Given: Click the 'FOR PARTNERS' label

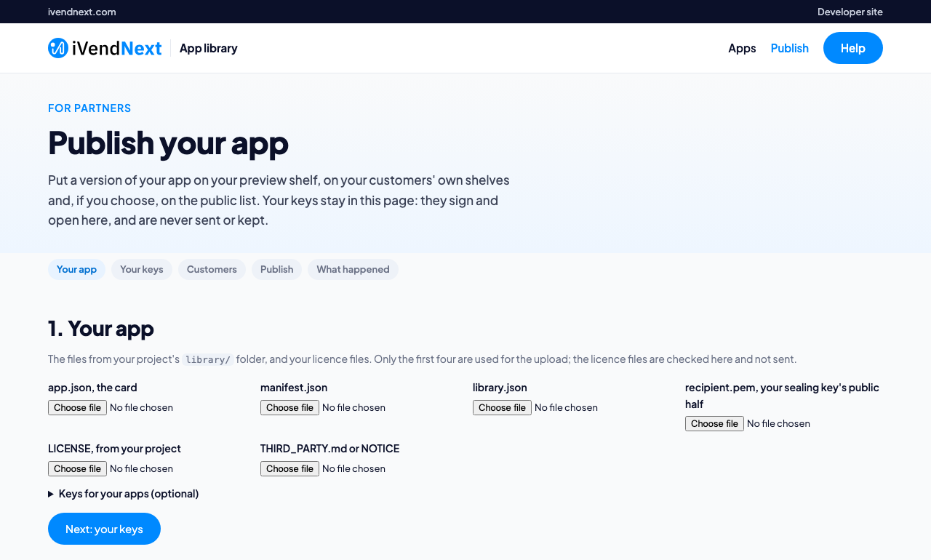Looking at the screenshot, I should 89,108.
